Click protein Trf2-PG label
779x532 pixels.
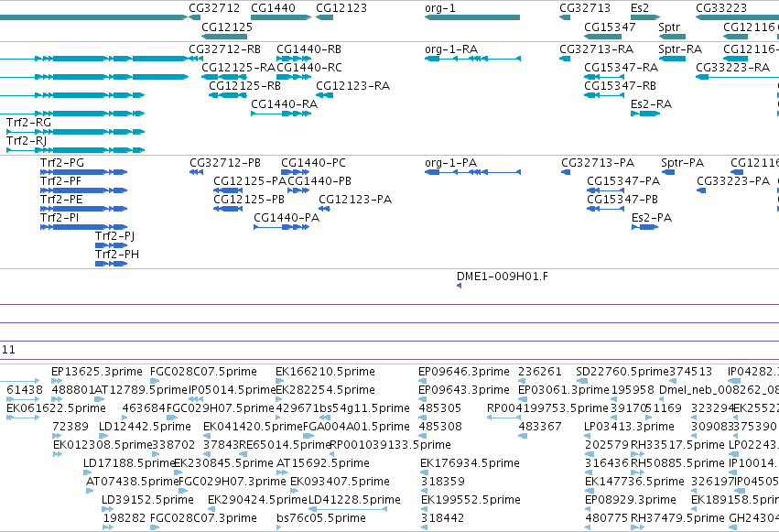tap(62, 163)
